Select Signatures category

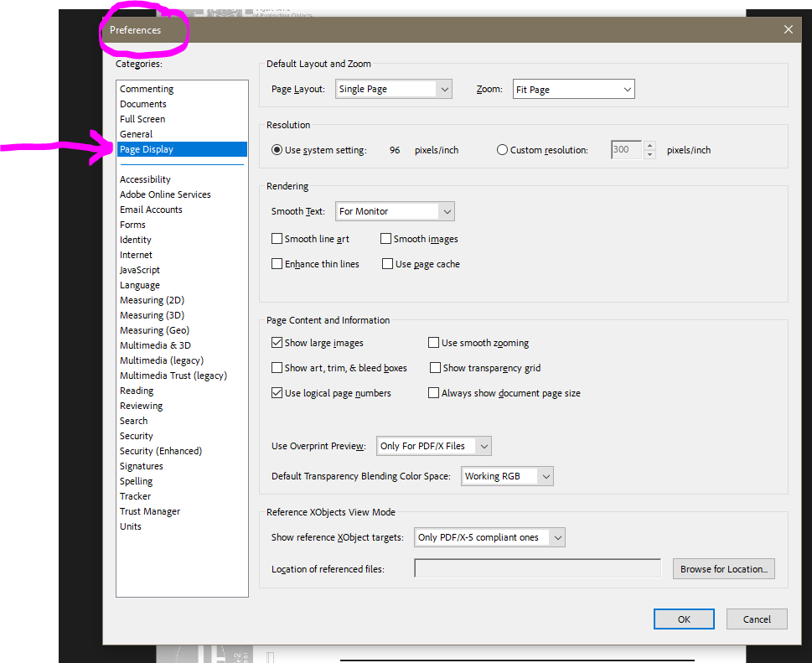(x=142, y=466)
